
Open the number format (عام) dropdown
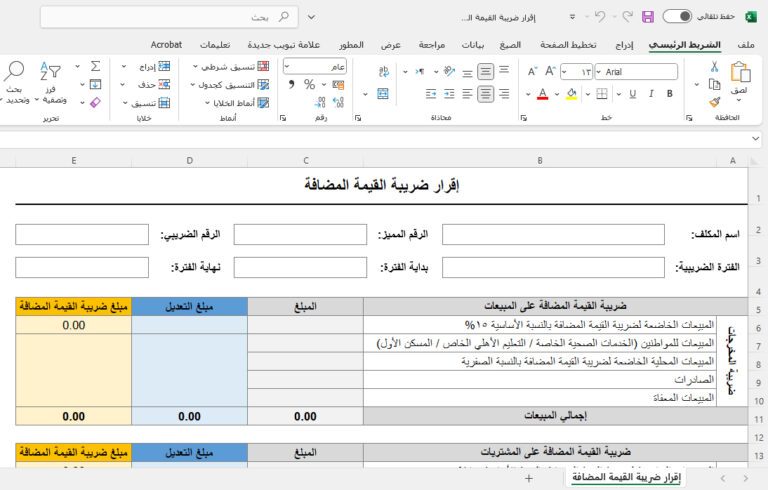click(287, 66)
